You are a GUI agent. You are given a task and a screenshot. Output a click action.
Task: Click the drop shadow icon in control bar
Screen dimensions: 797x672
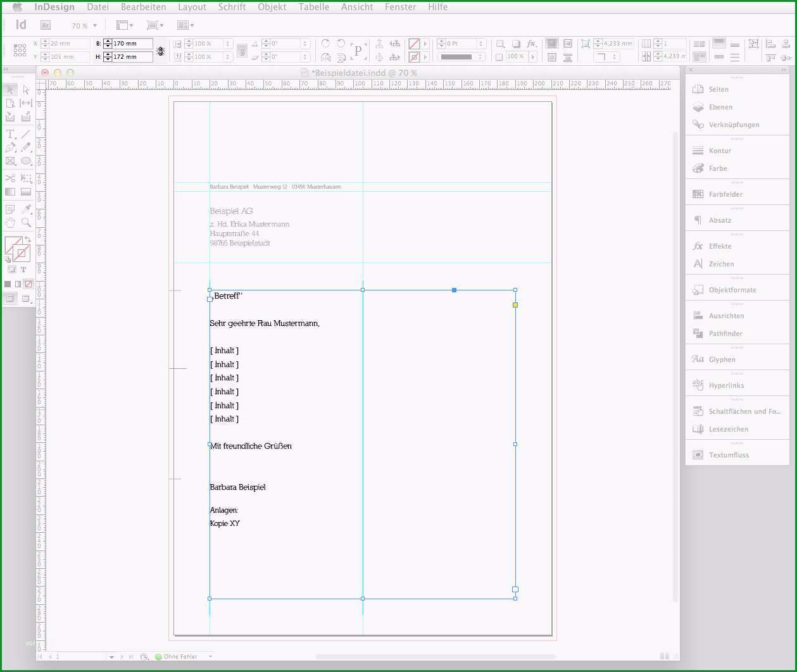pos(516,44)
